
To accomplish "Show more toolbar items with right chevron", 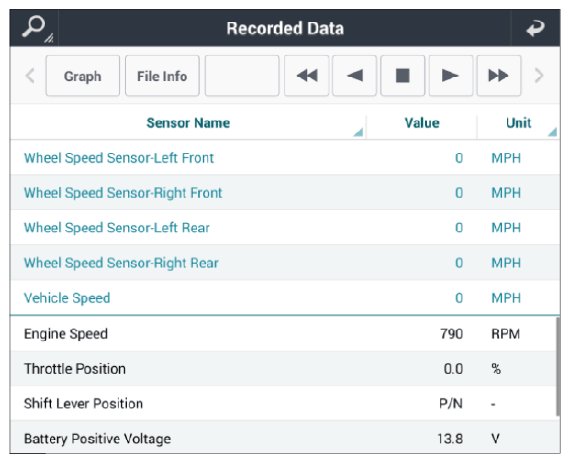I will click(x=539, y=76).
